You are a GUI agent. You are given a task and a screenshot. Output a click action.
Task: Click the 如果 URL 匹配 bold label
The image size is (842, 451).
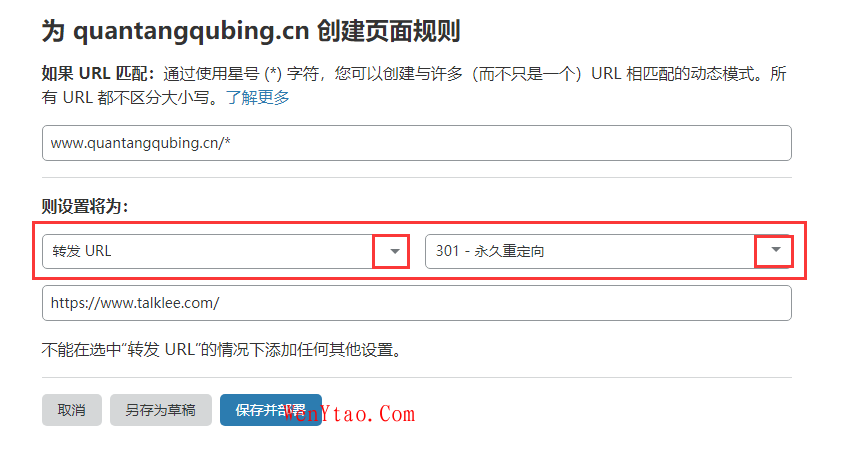pos(98,74)
